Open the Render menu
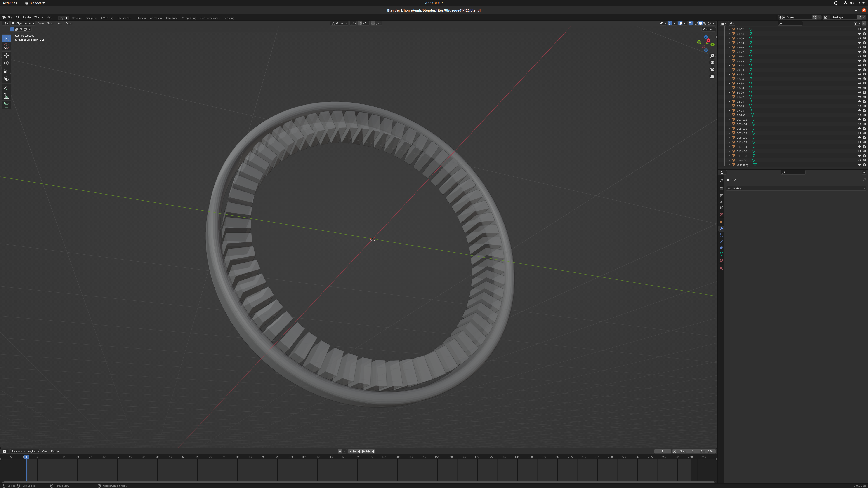This screenshot has width=868, height=488. coord(27,18)
